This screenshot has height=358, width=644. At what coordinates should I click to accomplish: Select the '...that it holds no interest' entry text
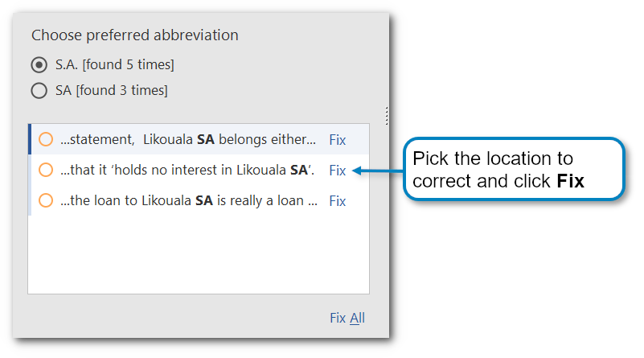coord(187,171)
